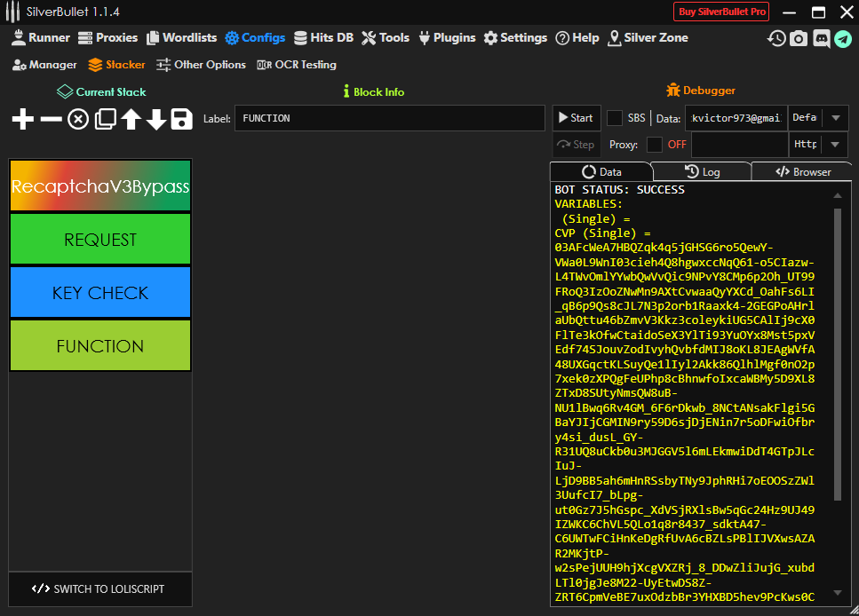
Task: Click the circled X disable block icon
Action: 78,119
